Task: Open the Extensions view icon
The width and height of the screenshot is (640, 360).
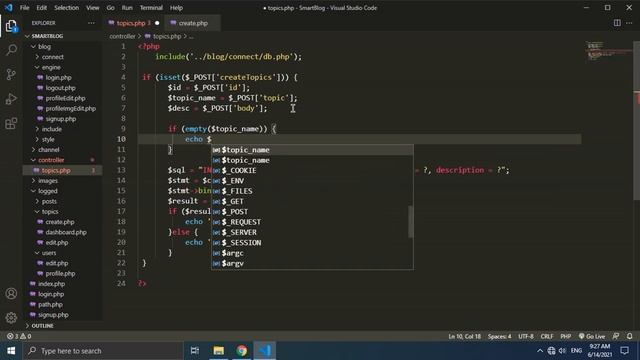Action: point(11,123)
